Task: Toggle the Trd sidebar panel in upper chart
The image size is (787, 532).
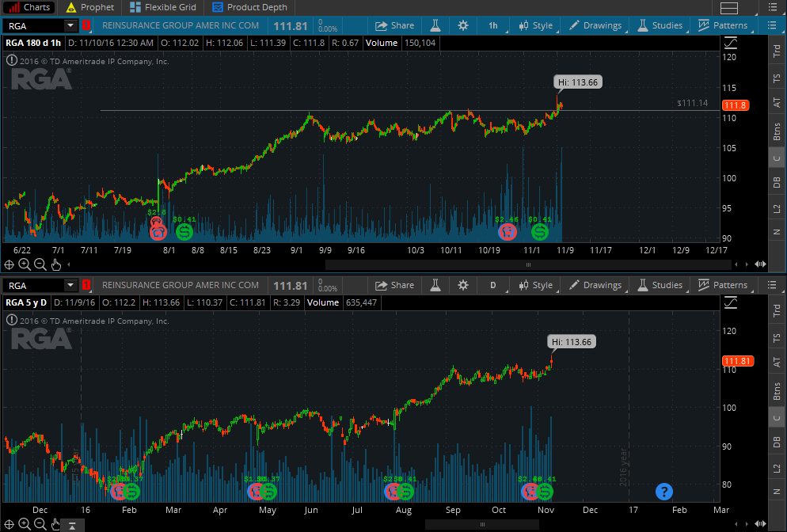Action: [777, 51]
